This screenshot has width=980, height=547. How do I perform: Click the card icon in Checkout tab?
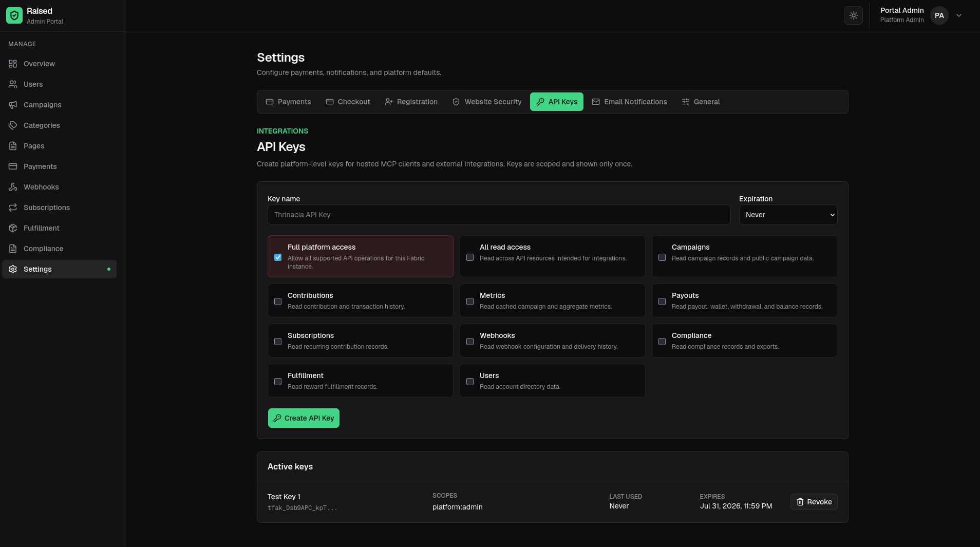pyautogui.click(x=330, y=102)
